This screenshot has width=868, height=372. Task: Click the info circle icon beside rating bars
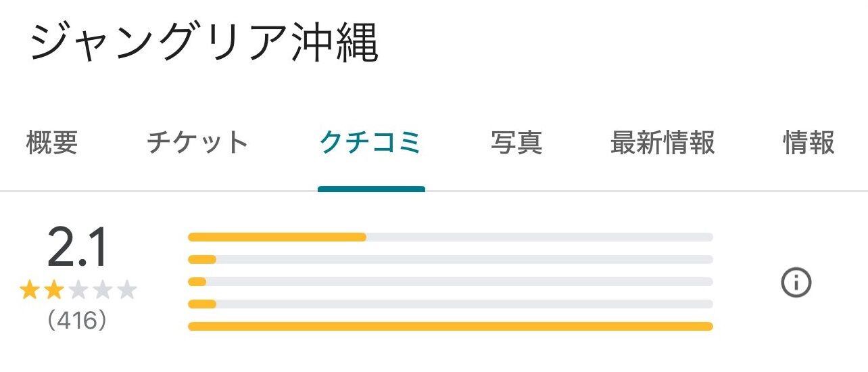(796, 283)
